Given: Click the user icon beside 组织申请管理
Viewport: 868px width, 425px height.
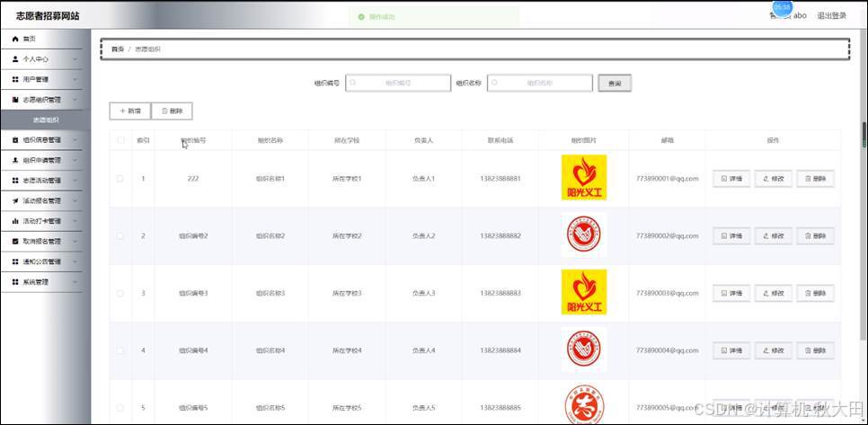Looking at the screenshot, I should click(x=15, y=160).
